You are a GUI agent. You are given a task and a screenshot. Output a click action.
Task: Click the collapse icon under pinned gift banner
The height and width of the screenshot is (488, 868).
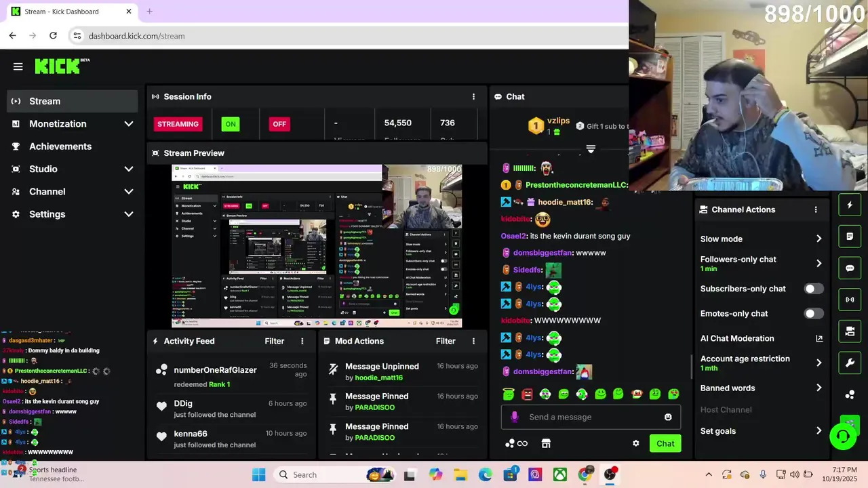click(x=591, y=148)
